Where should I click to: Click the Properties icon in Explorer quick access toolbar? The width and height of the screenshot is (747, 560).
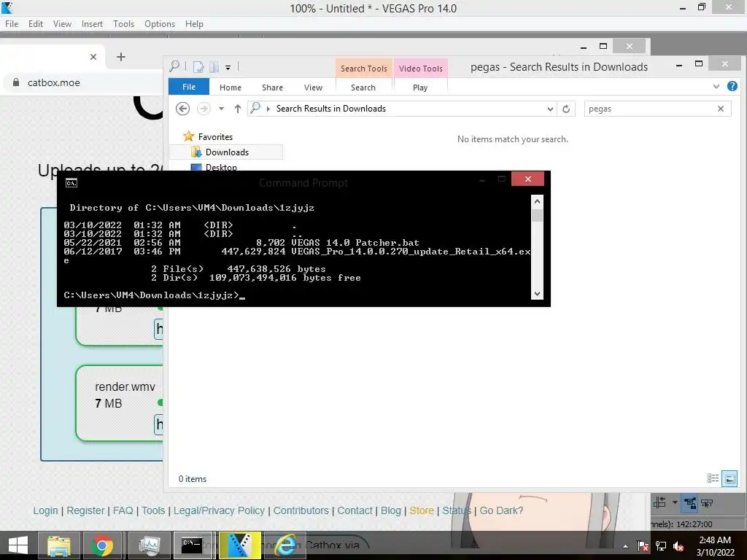(198, 67)
